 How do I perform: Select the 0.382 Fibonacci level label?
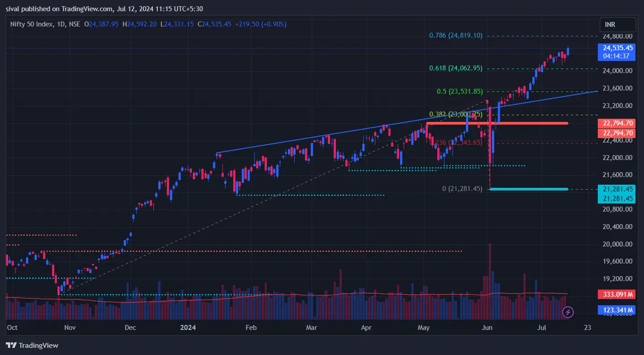pyautogui.click(x=456, y=114)
